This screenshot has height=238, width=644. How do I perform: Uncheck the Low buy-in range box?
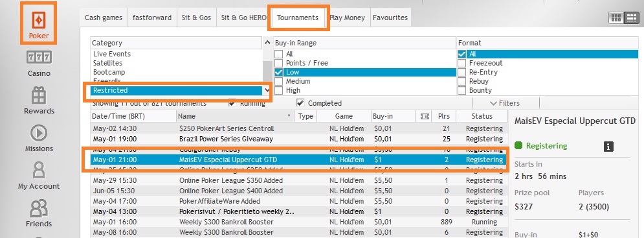click(279, 72)
